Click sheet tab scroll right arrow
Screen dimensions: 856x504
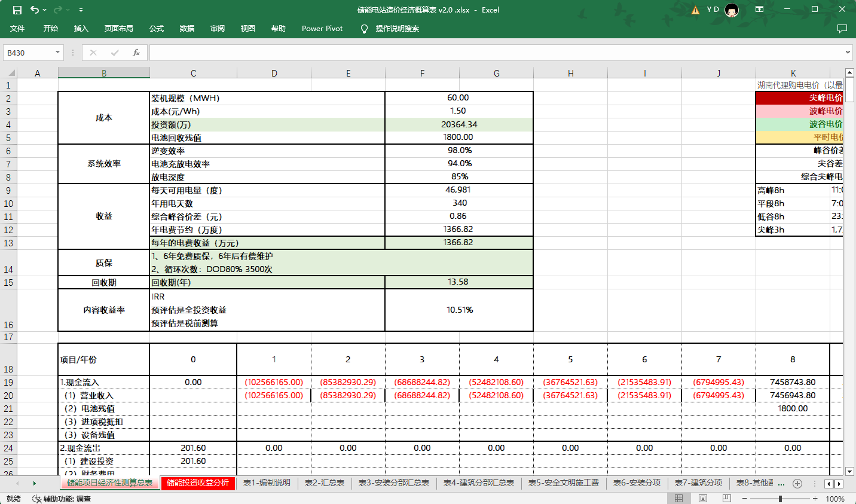pyautogui.click(x=34, y=483)
